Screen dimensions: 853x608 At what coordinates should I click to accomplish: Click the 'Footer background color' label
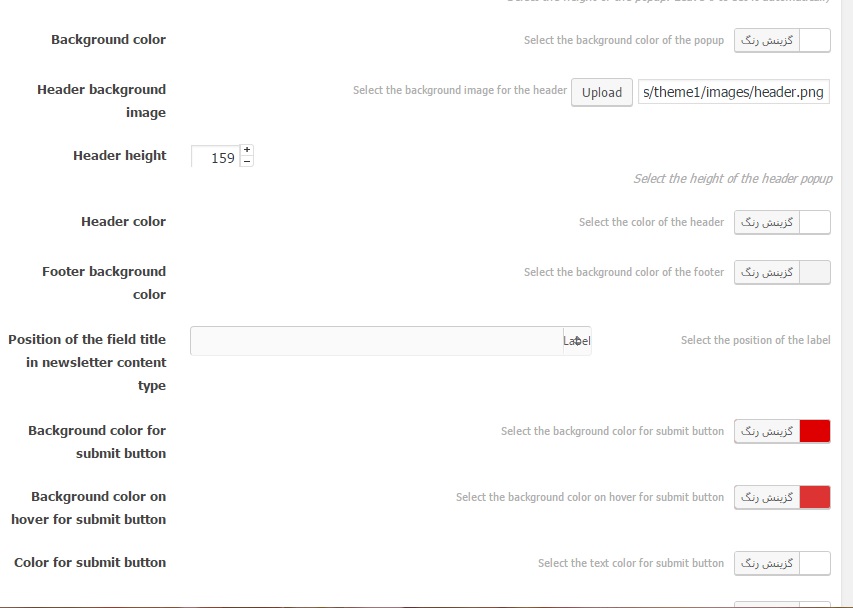pos(104,283)
